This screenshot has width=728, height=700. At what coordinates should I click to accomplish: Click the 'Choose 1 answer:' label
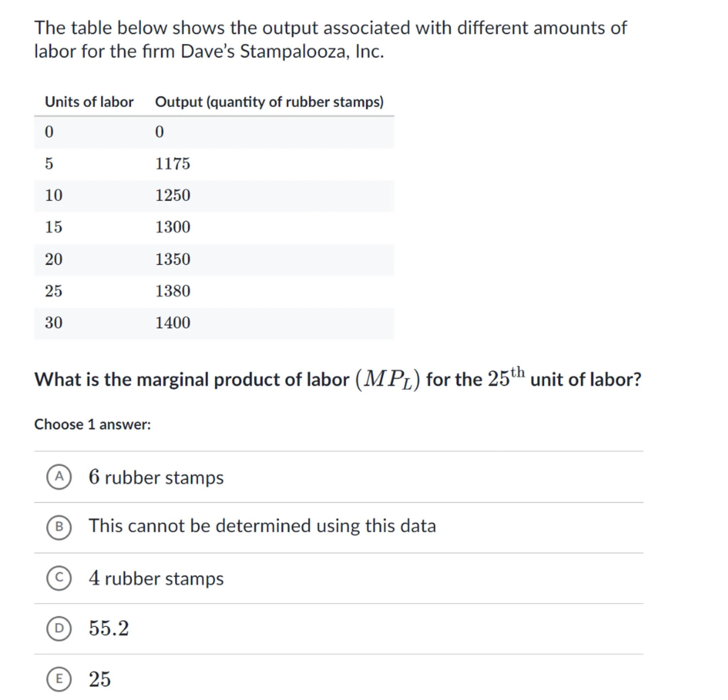92,424
